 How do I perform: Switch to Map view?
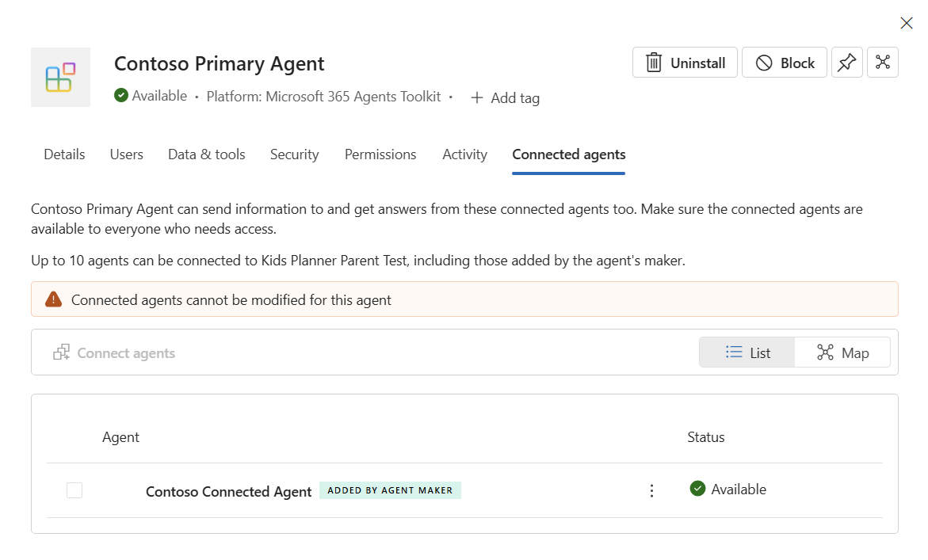coord(842,352)
